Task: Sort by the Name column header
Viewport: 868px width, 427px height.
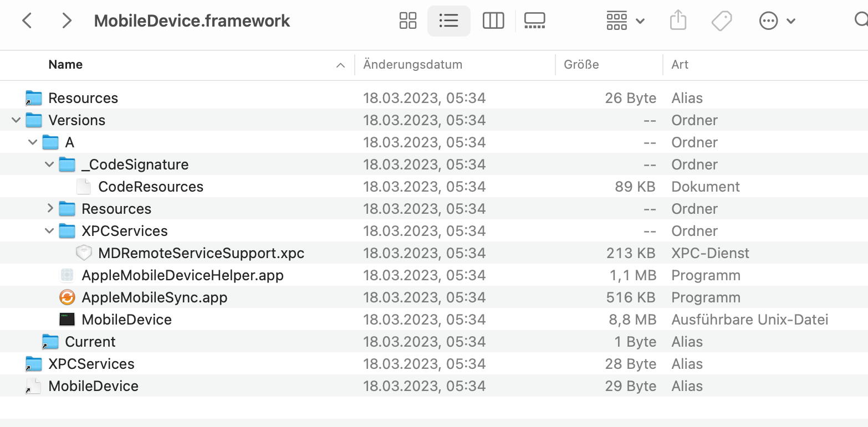Action: point(65,65)
